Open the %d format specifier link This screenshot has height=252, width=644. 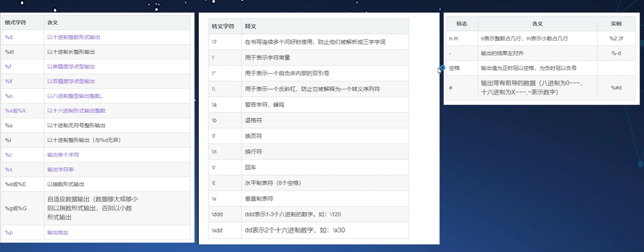pyautogui.click(x=8, y=37)
